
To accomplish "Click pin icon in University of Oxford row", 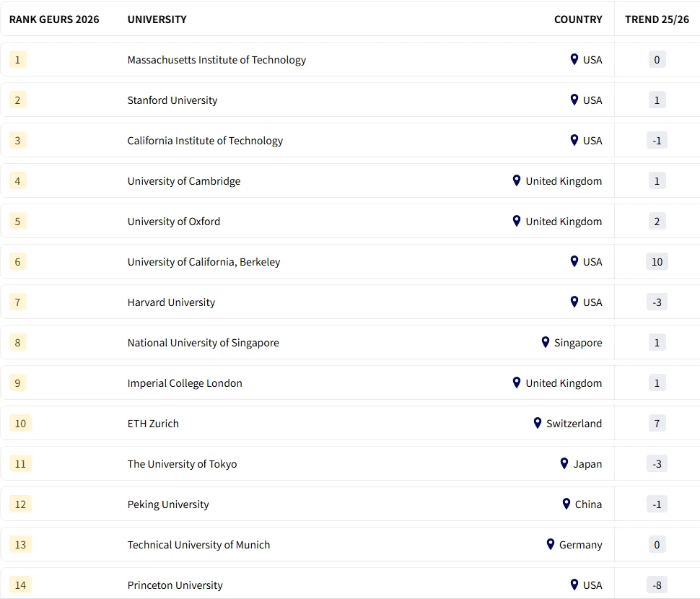I will (x=517, y=221).
